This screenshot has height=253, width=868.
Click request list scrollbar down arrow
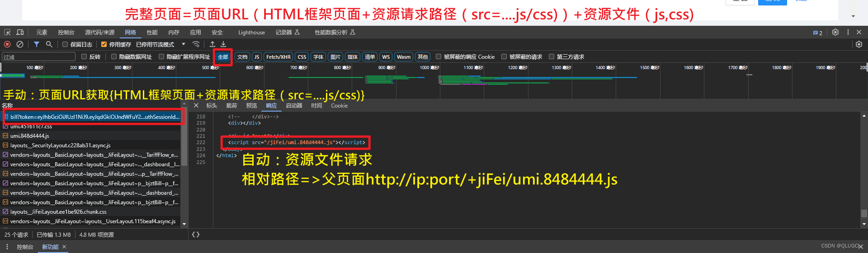(184, 224)
